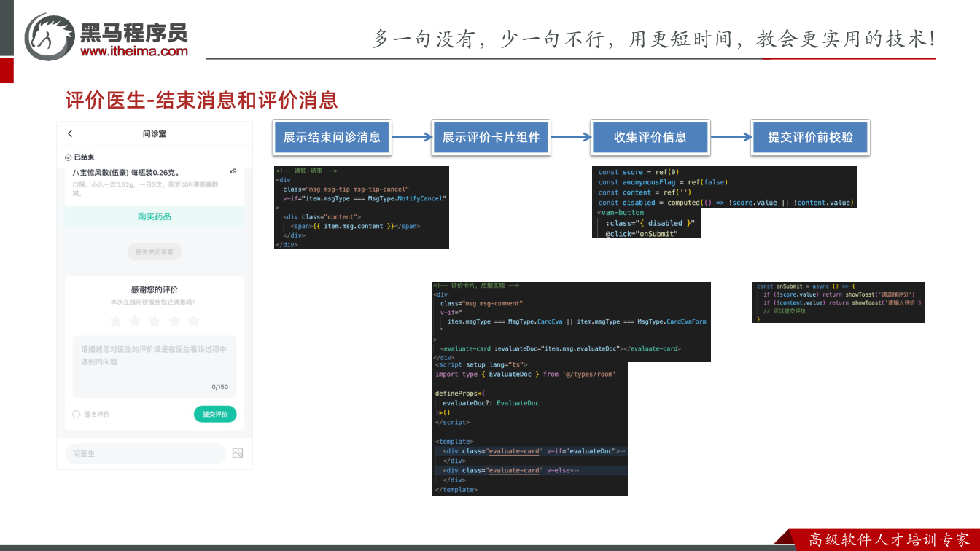The height and width of the screenshot is (551, 980).
Task: Click the 展示结束问诊消息 flow box
Action: tap(332, 138)
